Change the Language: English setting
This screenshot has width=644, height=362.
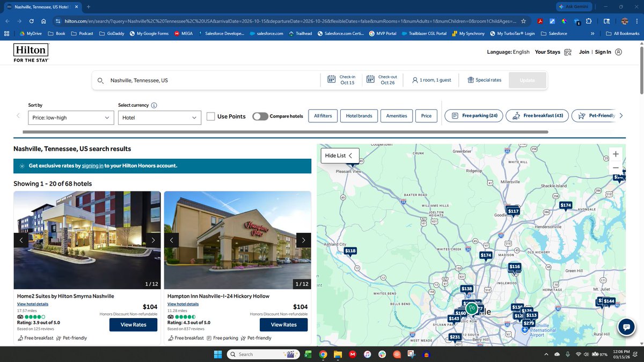point(508,52)
